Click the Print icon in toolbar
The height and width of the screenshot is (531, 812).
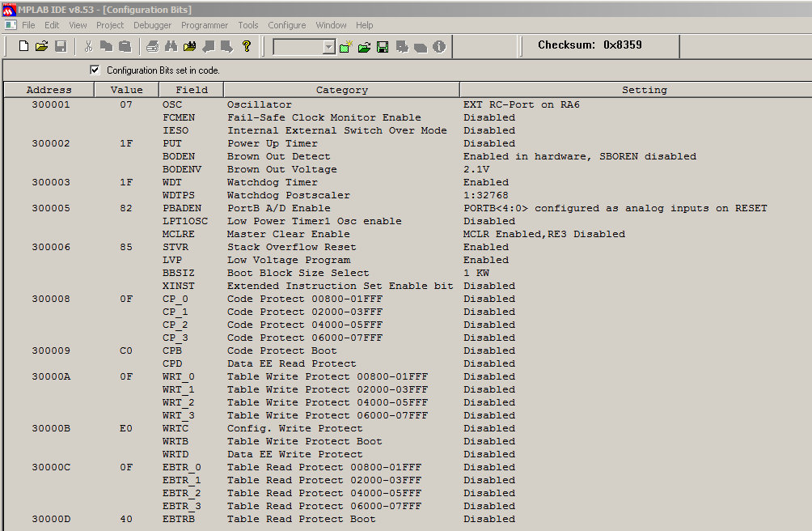[x=152, y=47]
